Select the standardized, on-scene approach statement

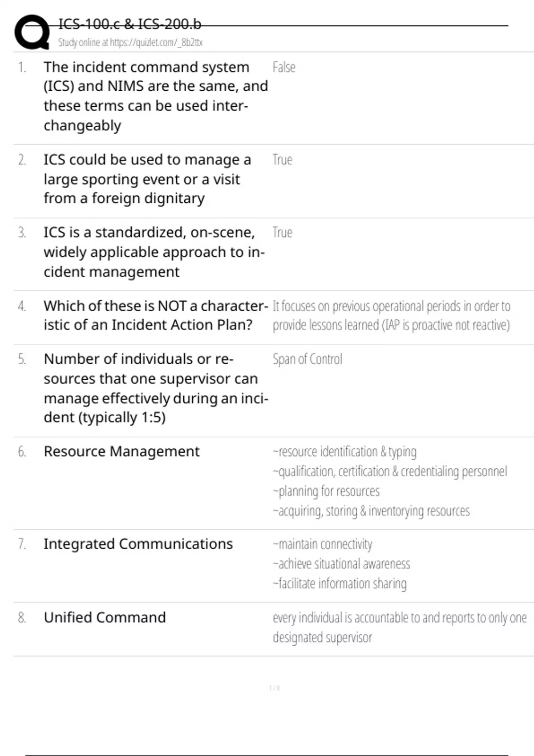point(154,252)
